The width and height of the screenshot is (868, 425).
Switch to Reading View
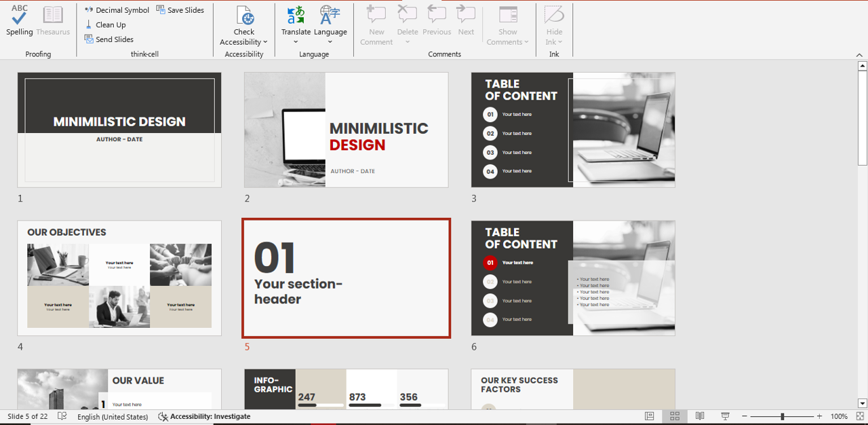700,416
